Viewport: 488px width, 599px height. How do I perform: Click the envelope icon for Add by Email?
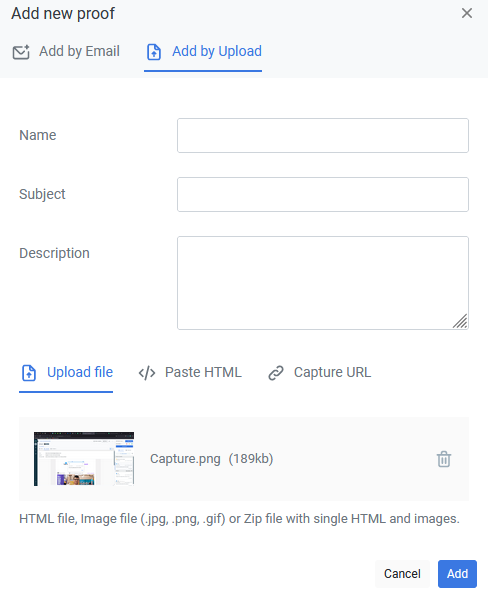[x=21, y=52]
